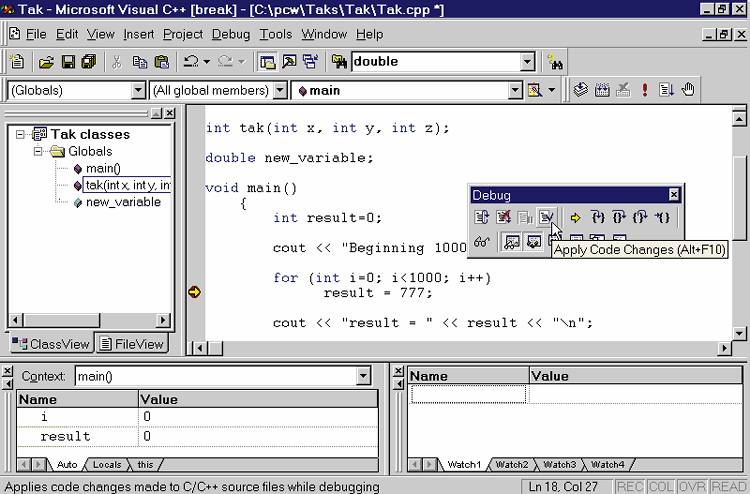Open the WizardBar actions dropdown arrow
The height and width of the screenshot is (494, 750).
551,90
